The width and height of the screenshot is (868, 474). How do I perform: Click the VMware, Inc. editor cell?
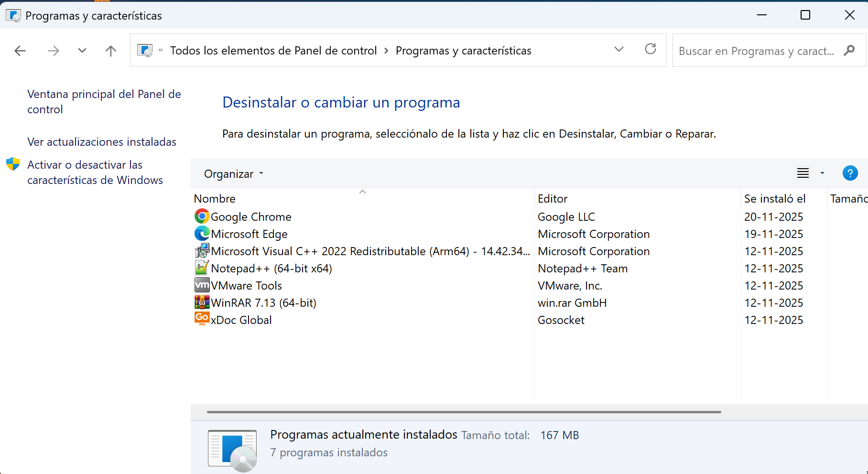tap(570, 286)
